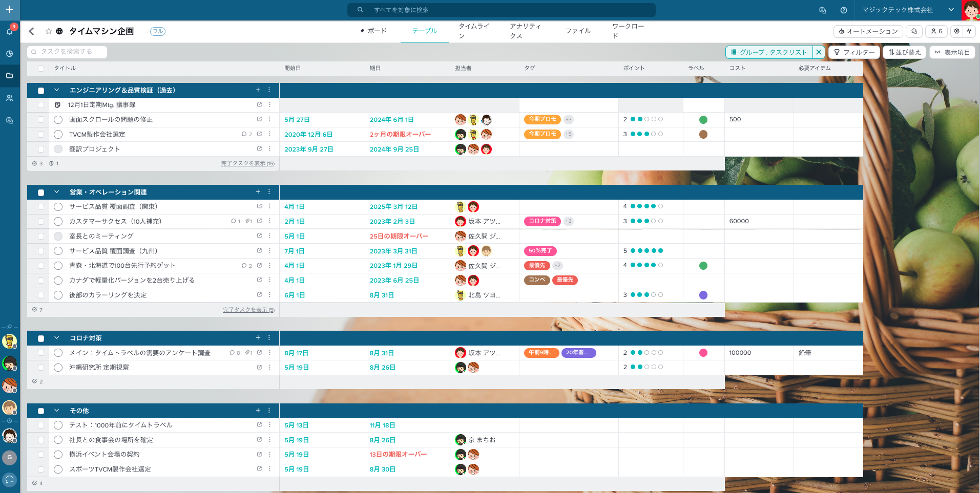Click the pink label dot on アンケート調査 row

click(703, 353)
